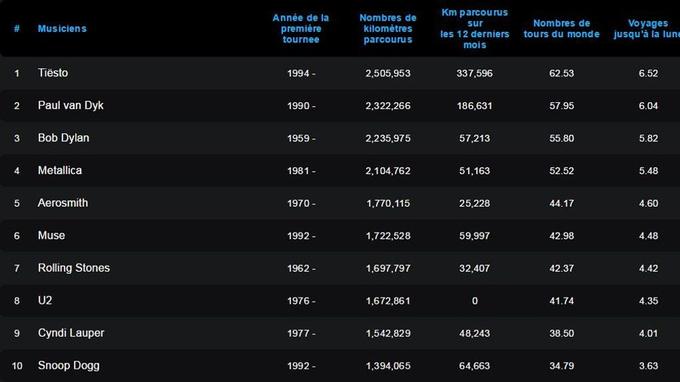Open the Tiësto musician entry

tap(53, 73)
